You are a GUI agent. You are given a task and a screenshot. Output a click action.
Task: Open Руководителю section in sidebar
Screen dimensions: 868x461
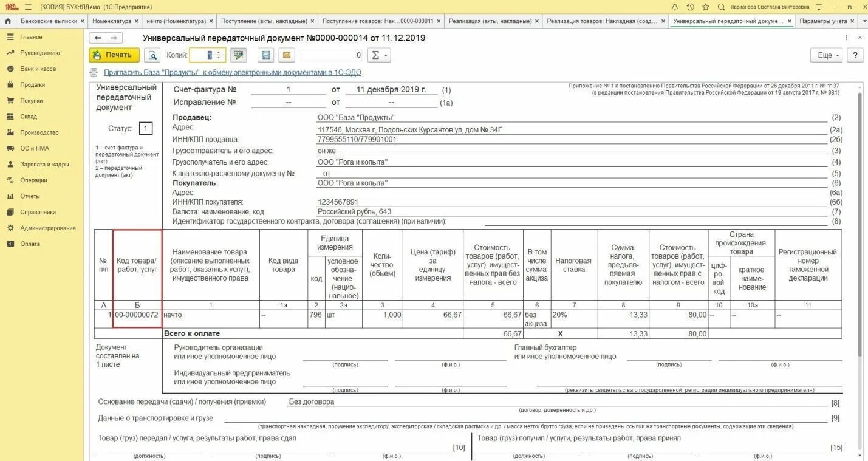(x=40, y=53)
